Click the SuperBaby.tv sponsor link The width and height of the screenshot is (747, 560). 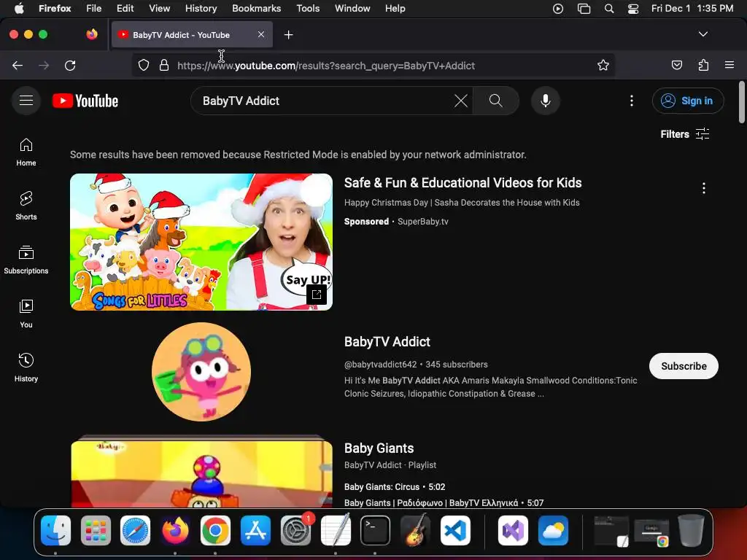click(422, 222)
